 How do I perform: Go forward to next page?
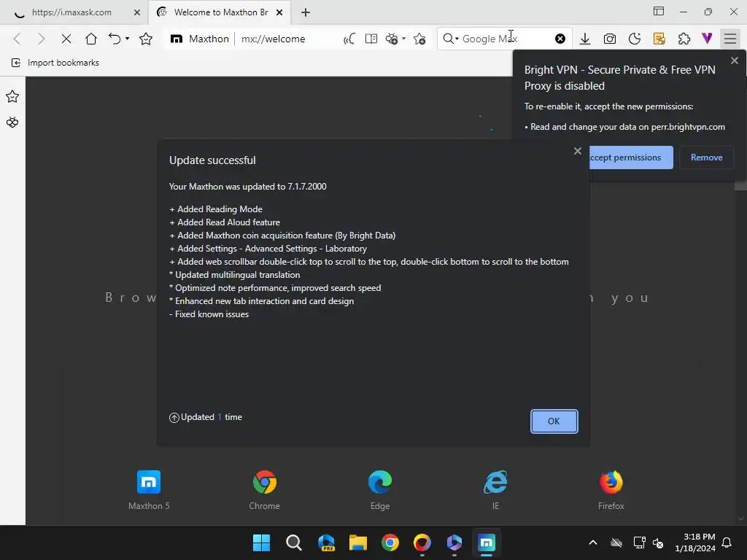point(42,39)
